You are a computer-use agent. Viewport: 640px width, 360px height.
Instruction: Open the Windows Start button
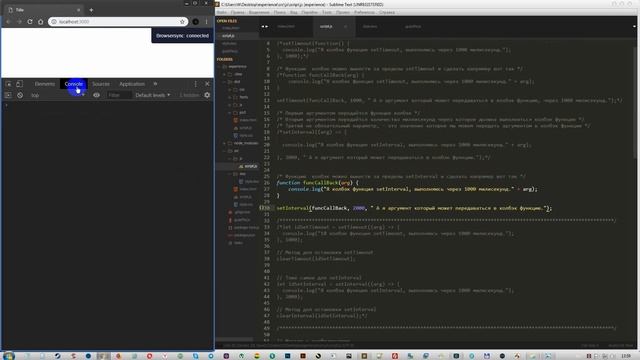pos(8,356)
